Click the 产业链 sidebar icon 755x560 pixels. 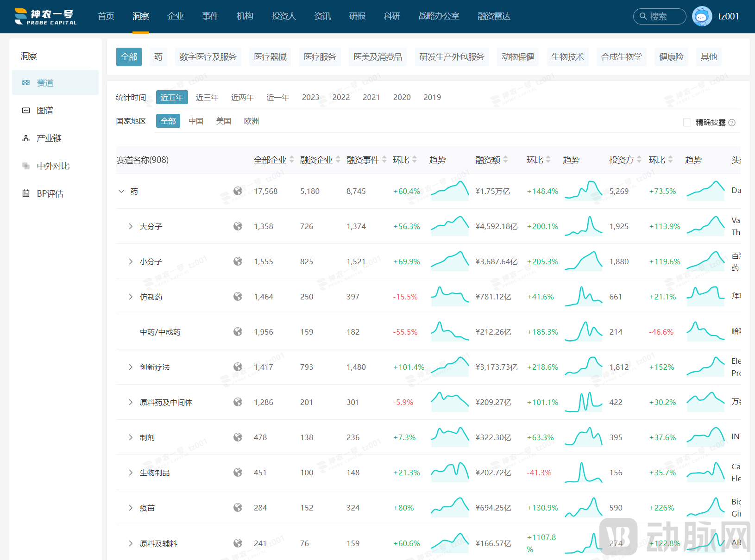click(26, 138)
